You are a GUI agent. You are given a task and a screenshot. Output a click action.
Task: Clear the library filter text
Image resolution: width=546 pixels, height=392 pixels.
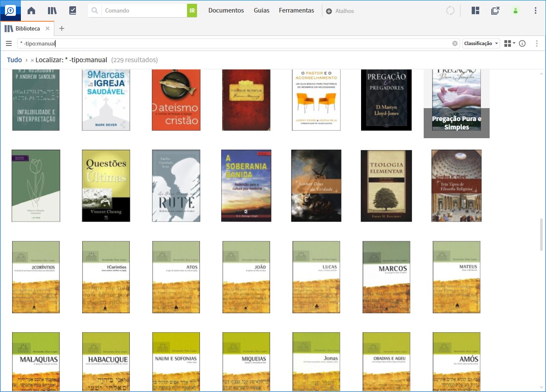click(455, 43)
